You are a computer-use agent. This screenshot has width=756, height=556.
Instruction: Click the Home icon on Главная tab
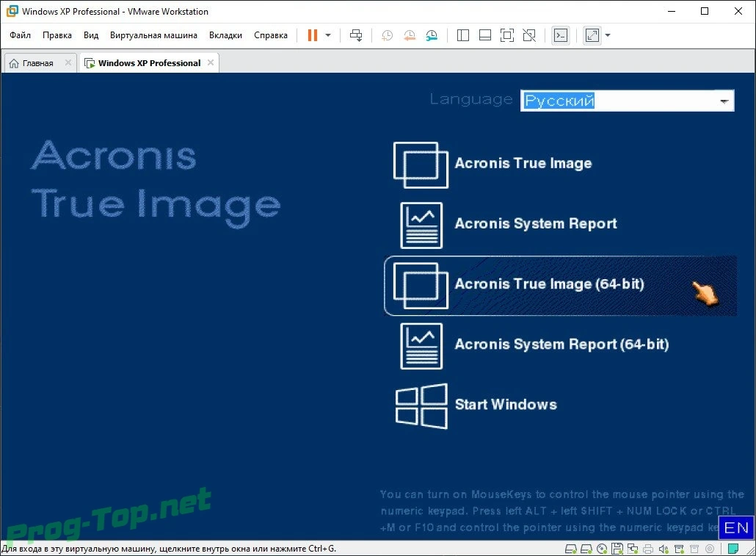click(14, 63)
